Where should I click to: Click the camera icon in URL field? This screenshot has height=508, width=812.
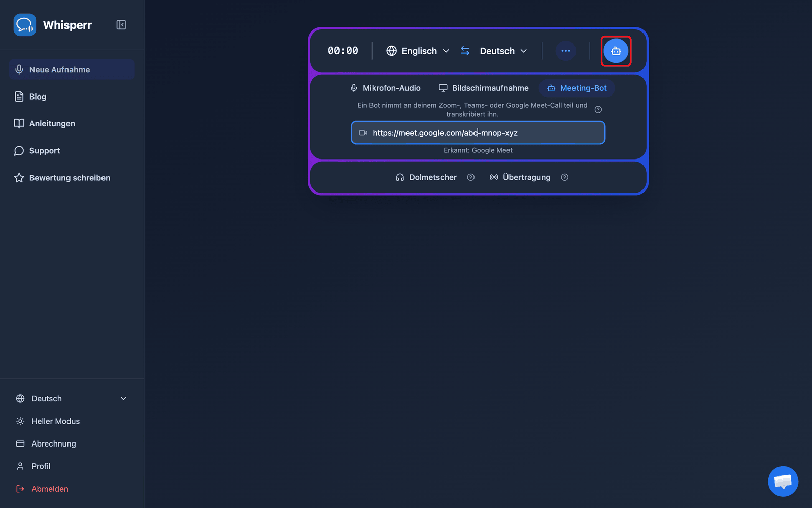pyautogui.click(x=363, y=133)
